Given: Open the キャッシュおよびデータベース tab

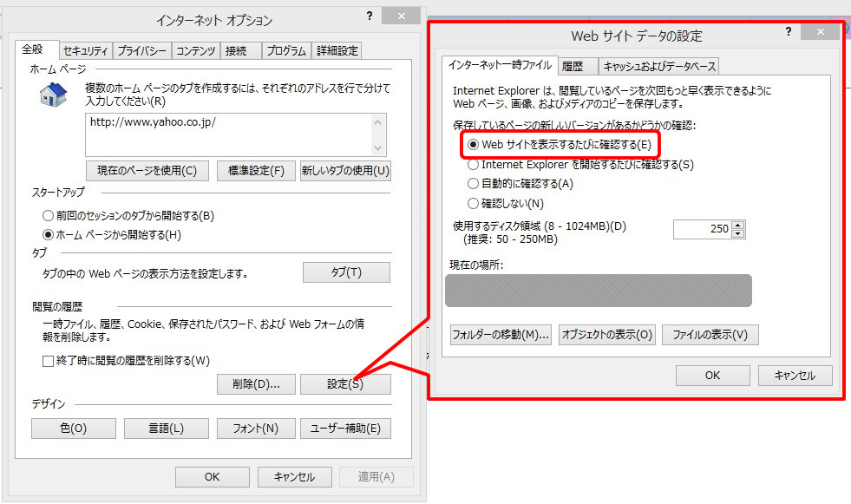Looking at the screenshot, I should click(658, 66).
